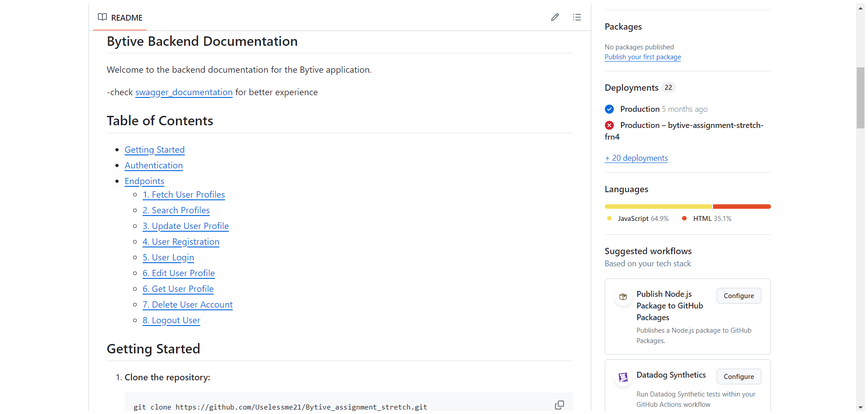The height and width of the screenshot is (414, 868).
Task: Expand the + 20 deployments link
Action: tap(636, 158)
